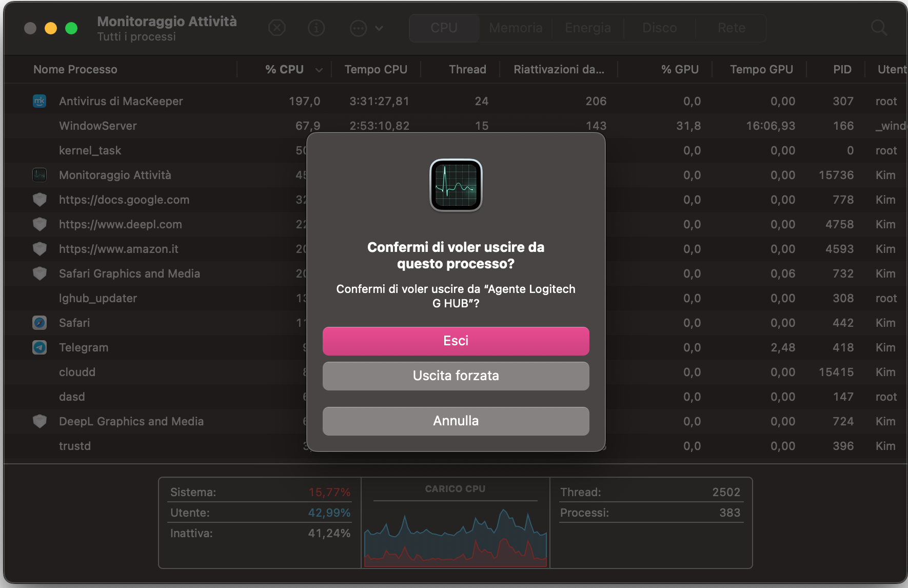Click the window's yellow minimize button
This screenshot has width=908, height=588.
[51, 28]
